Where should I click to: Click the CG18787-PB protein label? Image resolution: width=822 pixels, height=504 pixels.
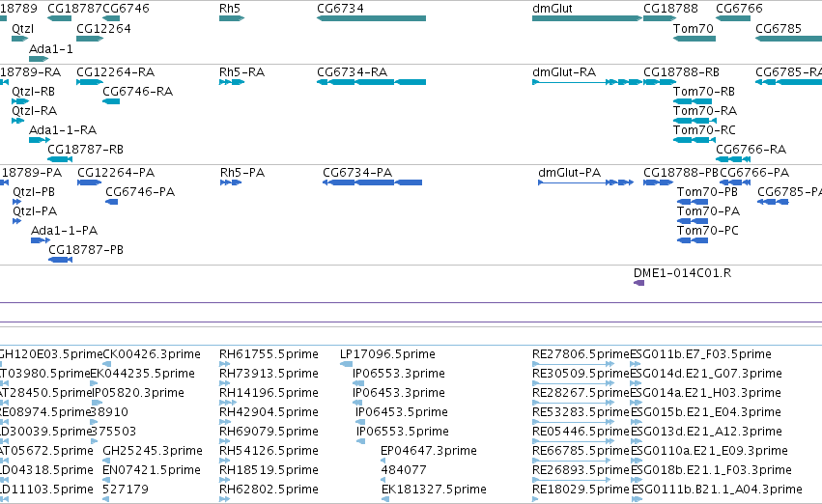click(x=86, y=250)
